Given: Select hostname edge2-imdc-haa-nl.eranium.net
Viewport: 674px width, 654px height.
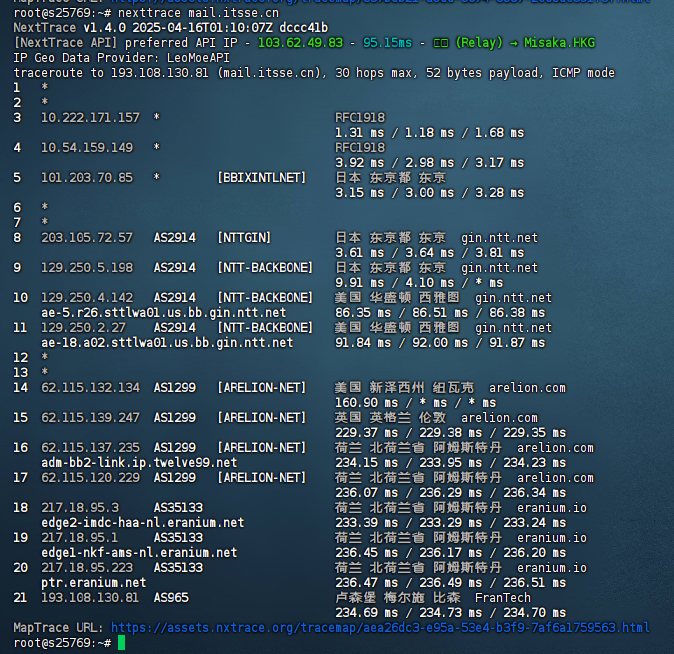Looking at the screenshot, I should coord(143,523).
